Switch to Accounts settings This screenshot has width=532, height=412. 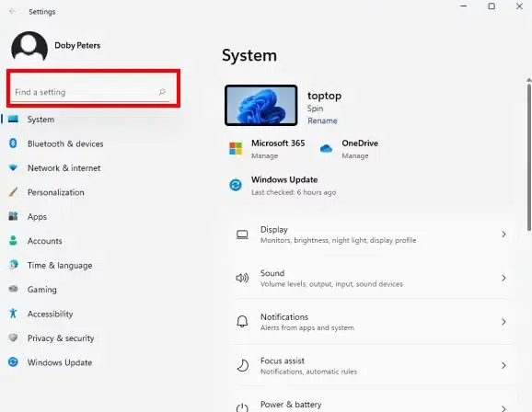click(x=44, y=241)
